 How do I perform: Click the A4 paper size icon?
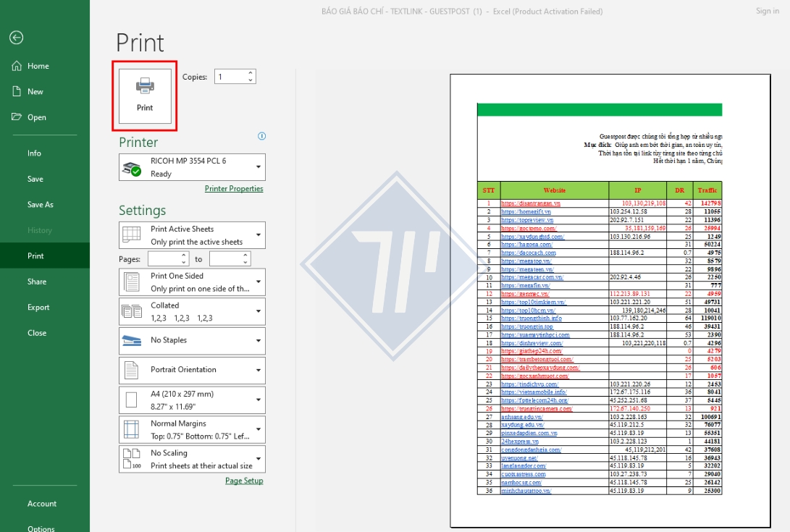pyautogui.click(x=132, y=400)
